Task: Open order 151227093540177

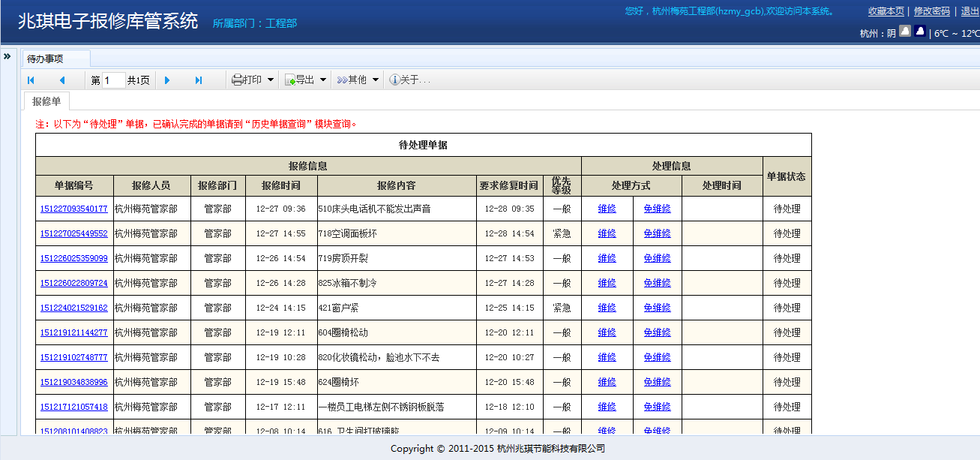Action: [x=74, y=209]
